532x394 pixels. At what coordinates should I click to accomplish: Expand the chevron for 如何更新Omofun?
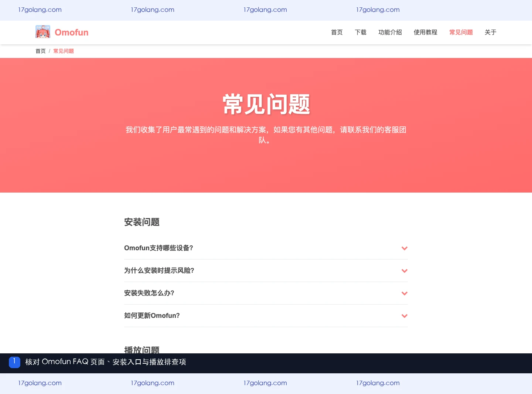405,316
